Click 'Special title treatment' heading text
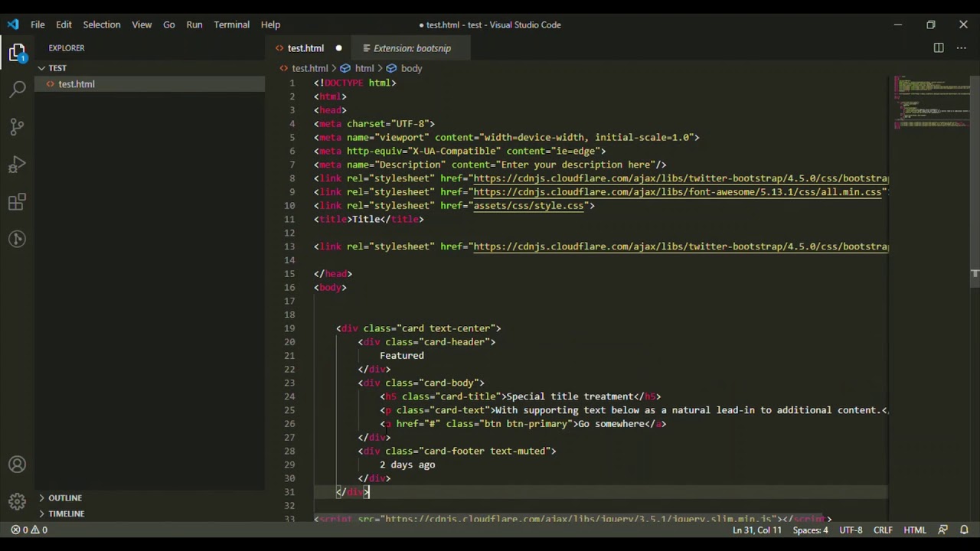The image size is (980, 551). click(570, 396)
